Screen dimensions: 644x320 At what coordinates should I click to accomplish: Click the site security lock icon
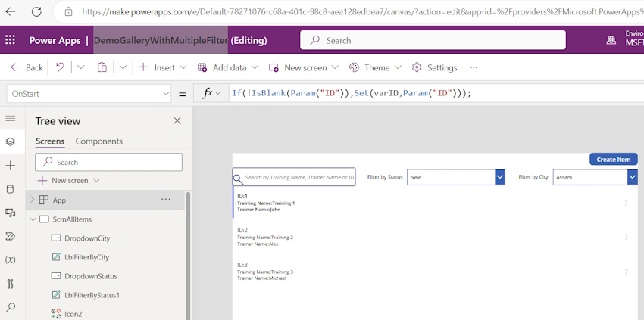pyautogui.click(x=69, y=11)
